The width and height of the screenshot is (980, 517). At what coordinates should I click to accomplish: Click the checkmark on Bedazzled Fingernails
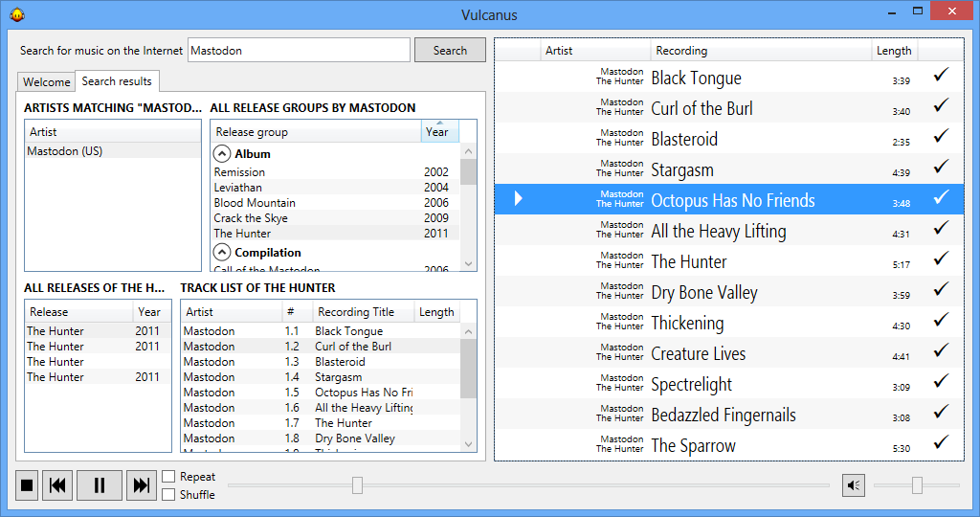coord(941,412)
